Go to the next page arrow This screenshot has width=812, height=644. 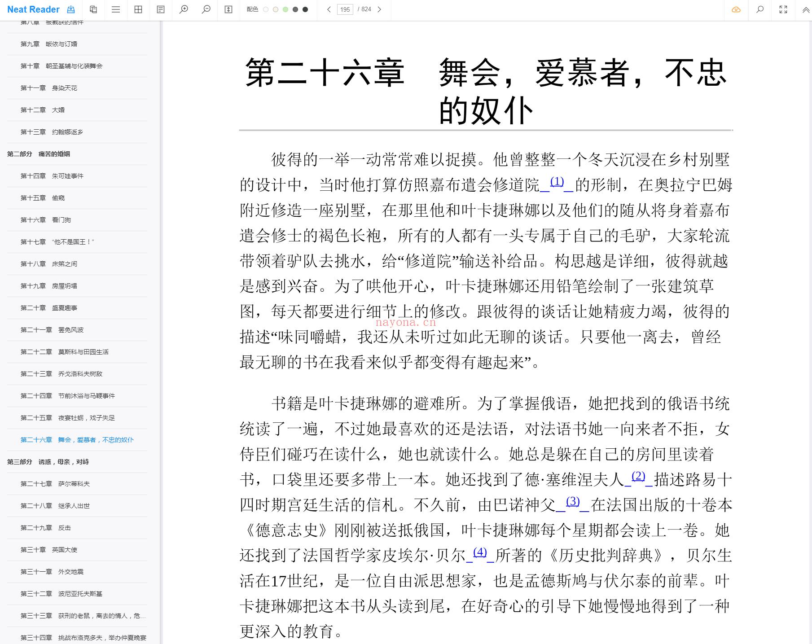click(379, 9)
